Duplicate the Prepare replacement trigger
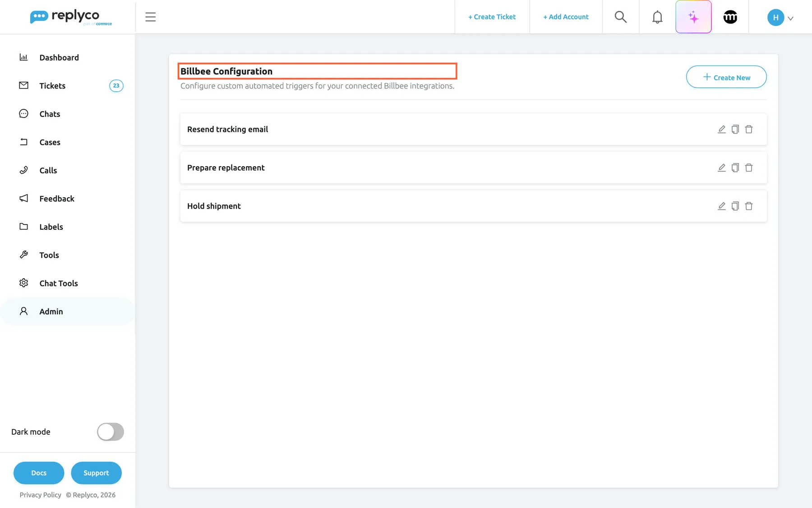The width and height of the screenshot is (812, 508). 735,168
